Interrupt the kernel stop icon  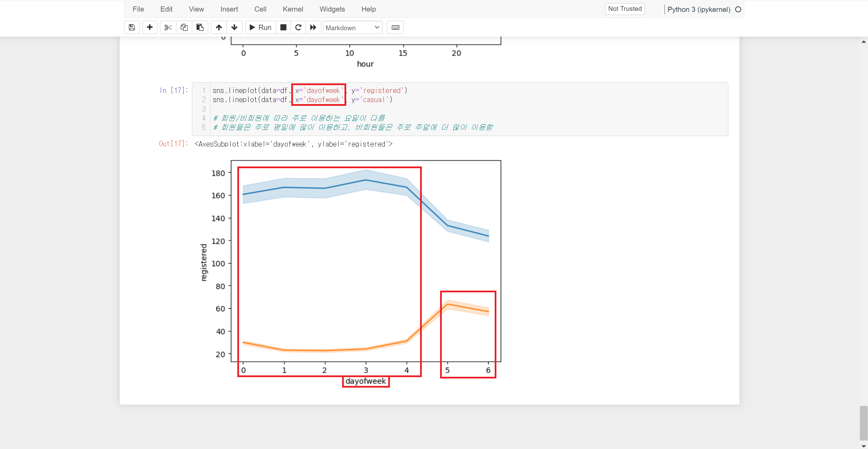pos(283,27)
